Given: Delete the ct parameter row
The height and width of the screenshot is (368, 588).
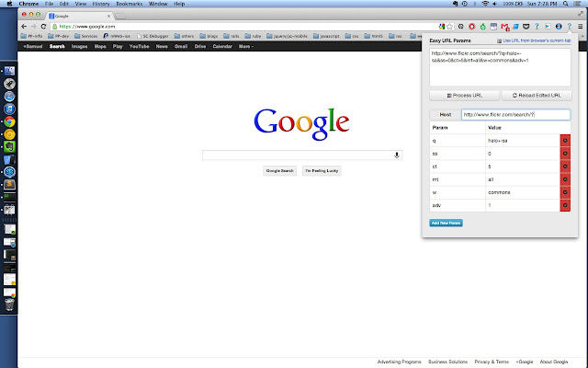Looking at the screenshot, I should point(565,167).
